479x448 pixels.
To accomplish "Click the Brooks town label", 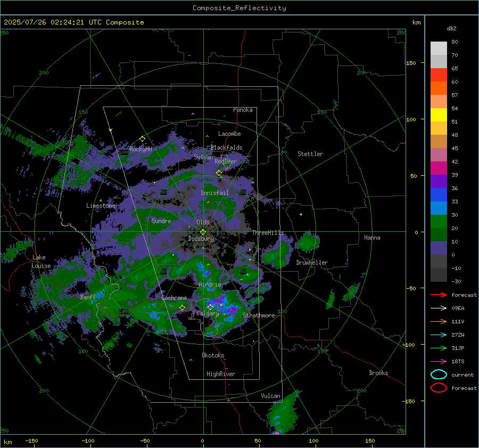I will coord(378,373).
